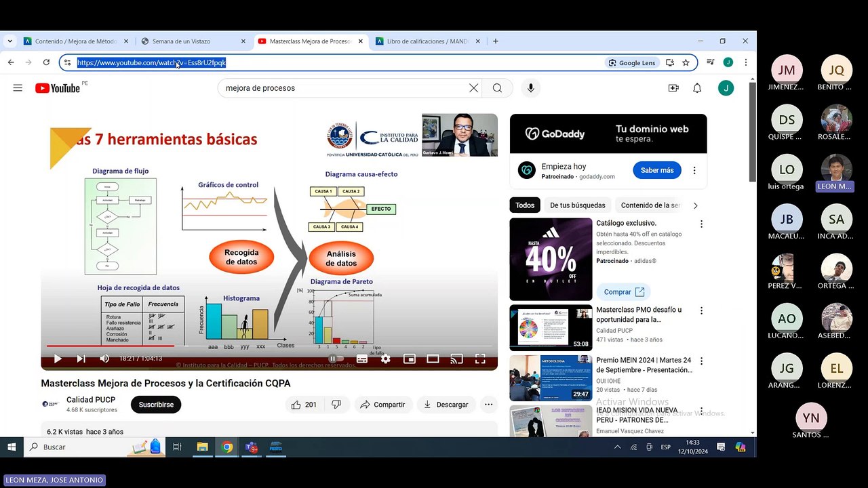The width and height of the screenshot is (868, 488).
Task: Open Microsoft Teams from the taskbar
Action: point(252,447)
